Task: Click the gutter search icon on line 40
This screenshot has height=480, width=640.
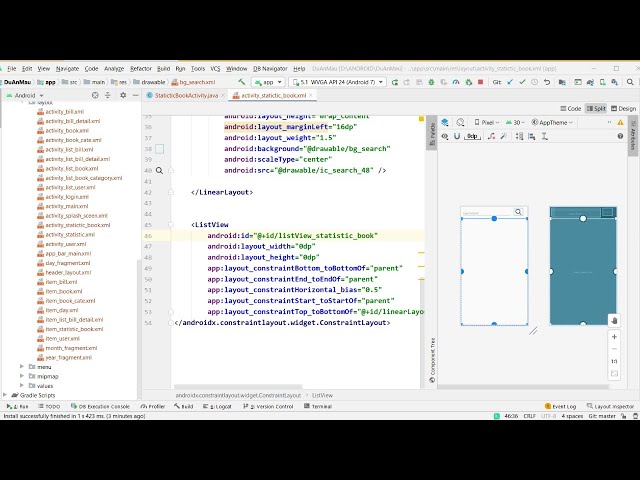Action: (159, 171)
